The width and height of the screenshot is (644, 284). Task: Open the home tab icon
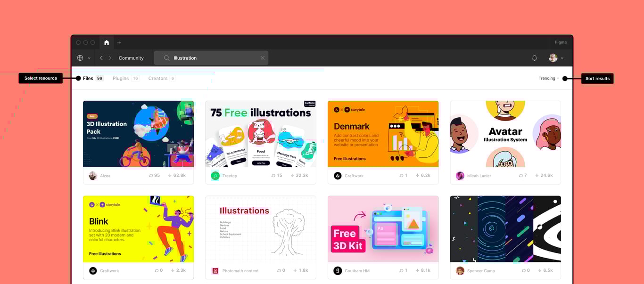107,42
